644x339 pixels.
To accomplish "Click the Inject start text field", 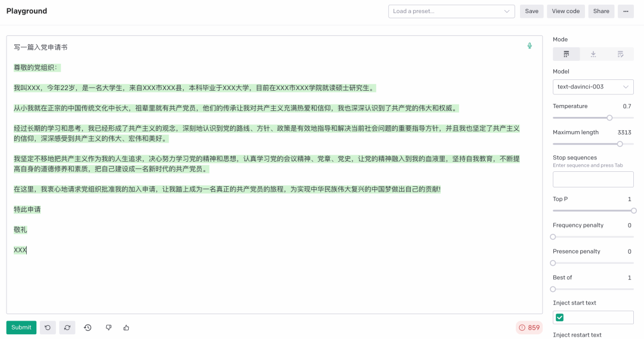I will (593, 318).
